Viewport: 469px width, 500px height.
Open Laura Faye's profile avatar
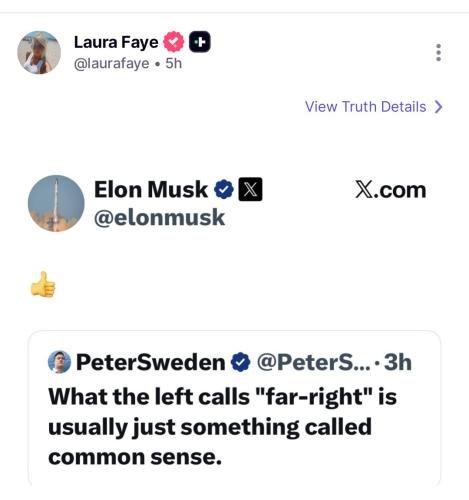coord(39,52)
